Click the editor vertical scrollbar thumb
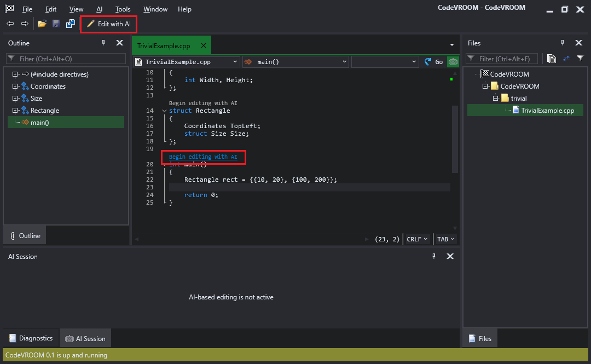 point(455,139)
